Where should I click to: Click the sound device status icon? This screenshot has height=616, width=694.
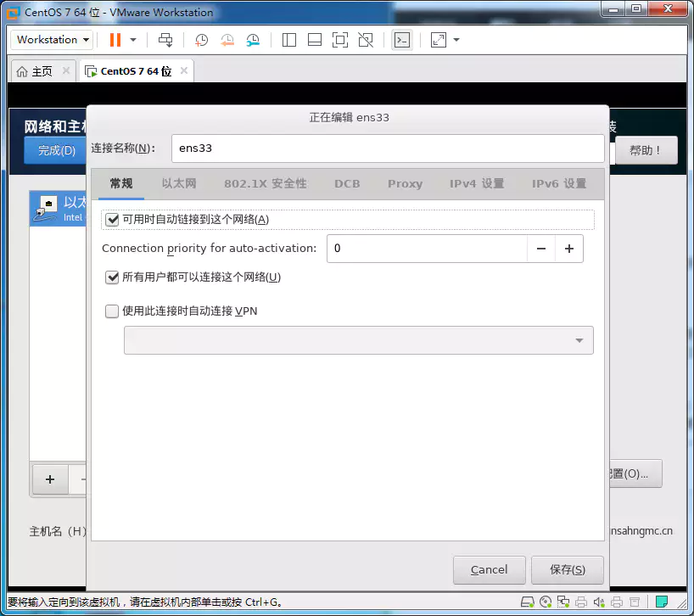[x=597, y=603]
